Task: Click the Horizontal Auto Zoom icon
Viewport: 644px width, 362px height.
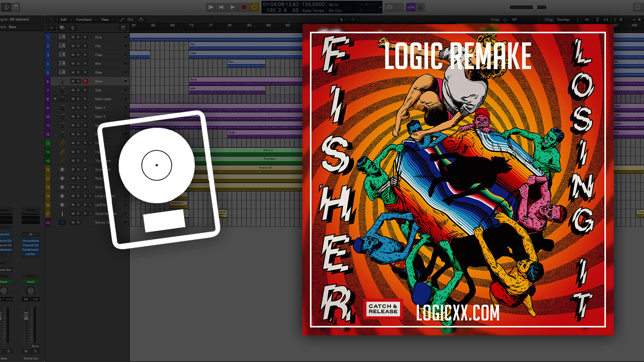Action: [606, 20]
